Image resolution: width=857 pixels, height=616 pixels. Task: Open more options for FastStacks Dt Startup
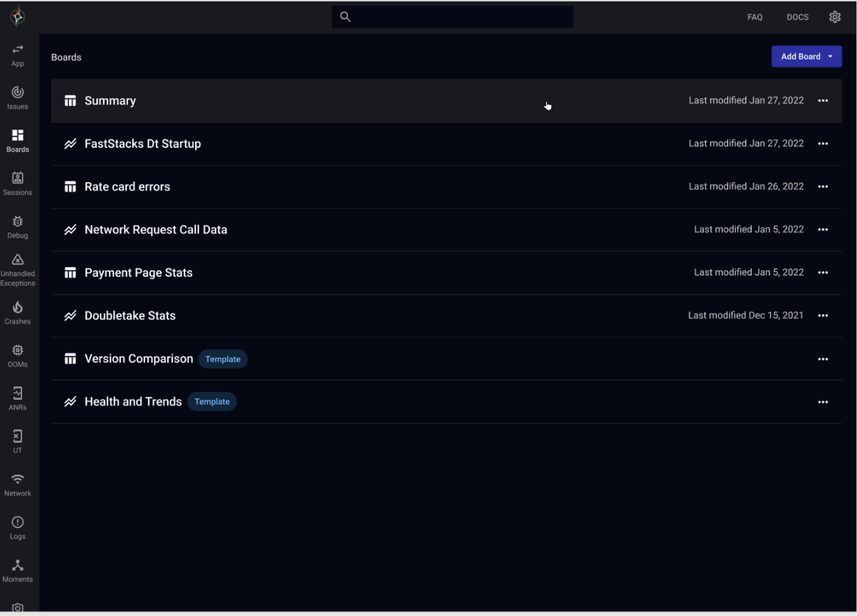click(x=823, y=144)
